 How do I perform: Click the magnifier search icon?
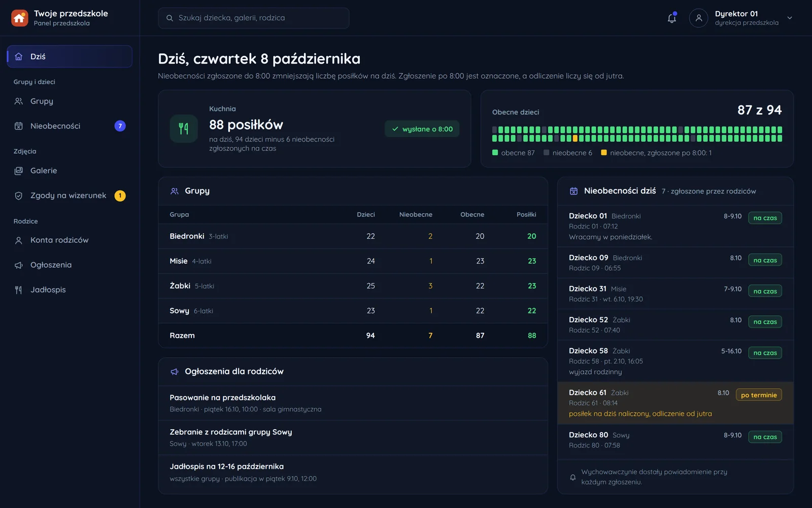click(x=170, y=18)
